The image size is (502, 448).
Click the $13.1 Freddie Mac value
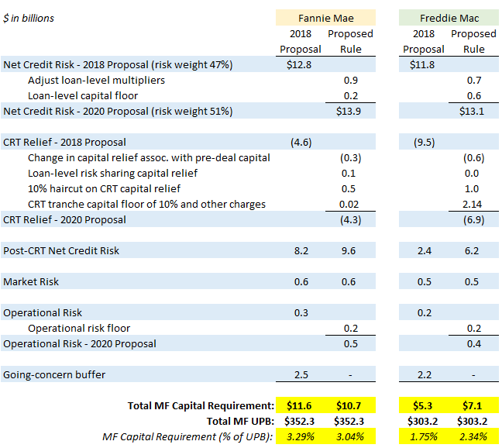point(473,111)
